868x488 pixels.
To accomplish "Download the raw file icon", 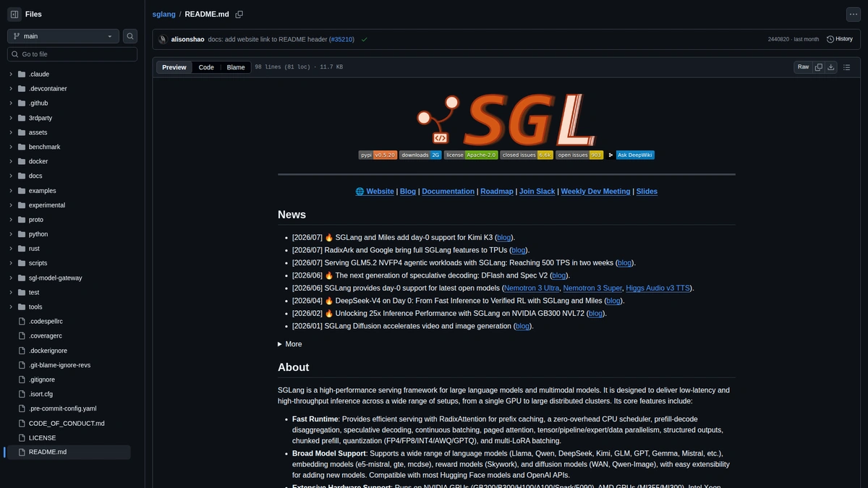I will pos(831,67).
